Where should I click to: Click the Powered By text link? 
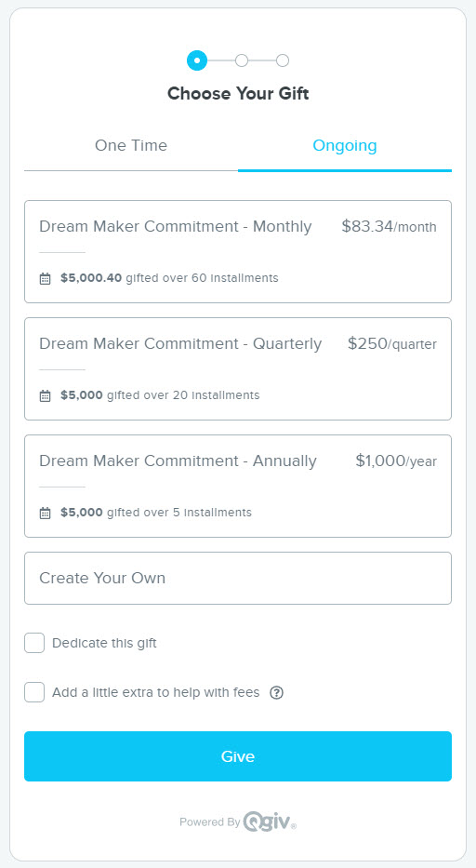tap(209, 822)
